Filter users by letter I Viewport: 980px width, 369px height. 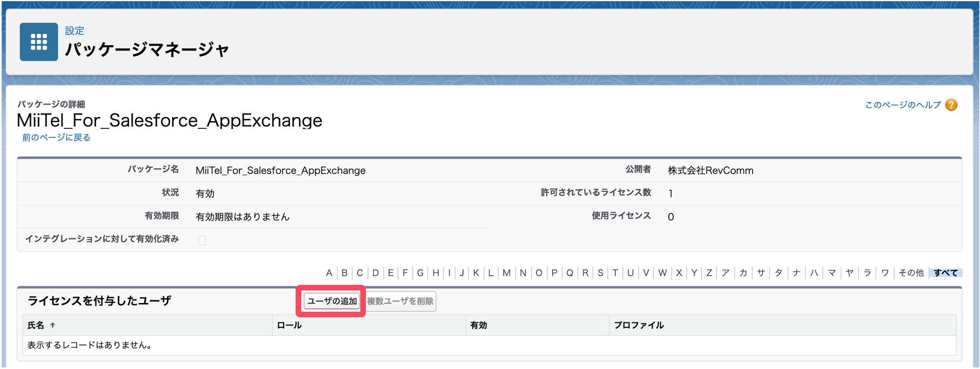(449, 273)
